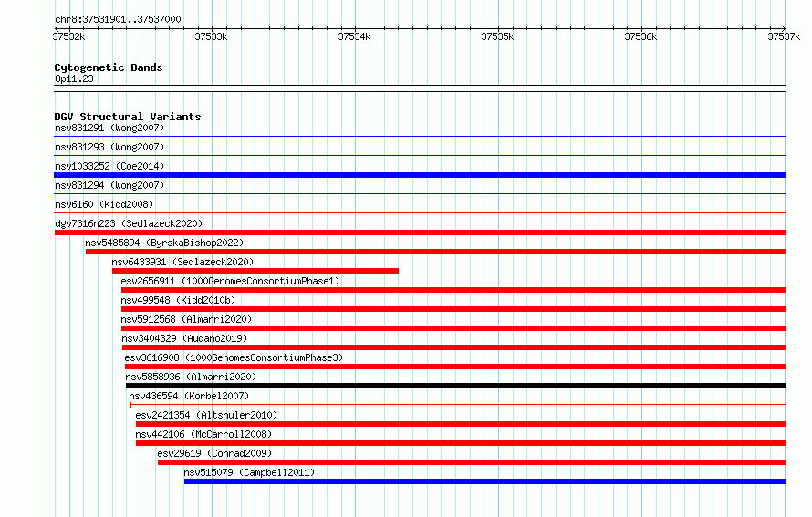Click the nsv831291 (Wong2007) variant label
Viewport: 812px width, 517px height.
[109, 128]
